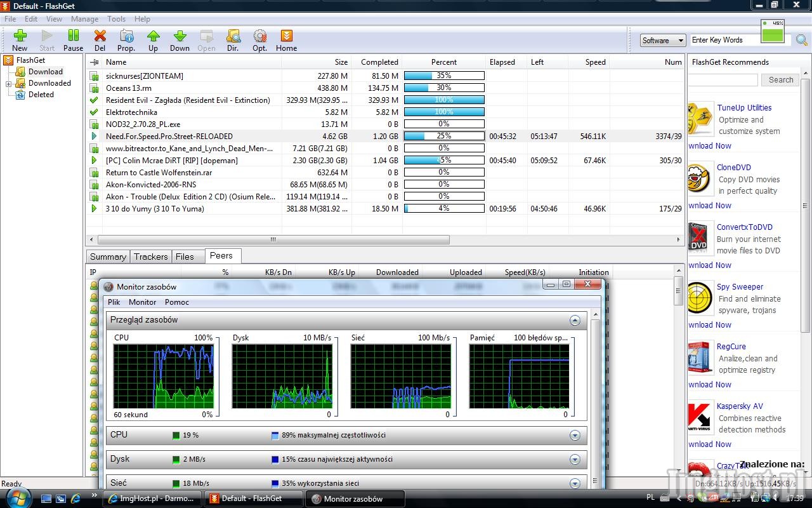Click the FlashGet Recommends search input box
This screenshot has width=812, height=508.
point(723,80)
